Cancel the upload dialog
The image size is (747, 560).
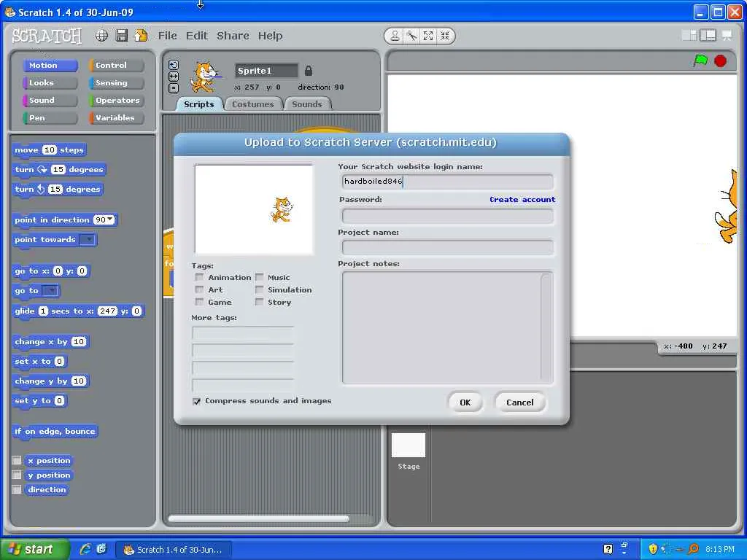519,402
